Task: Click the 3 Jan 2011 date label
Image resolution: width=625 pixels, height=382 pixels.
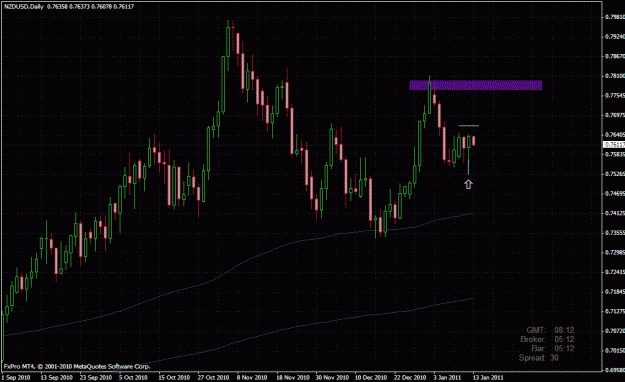Action: (447, 377)
